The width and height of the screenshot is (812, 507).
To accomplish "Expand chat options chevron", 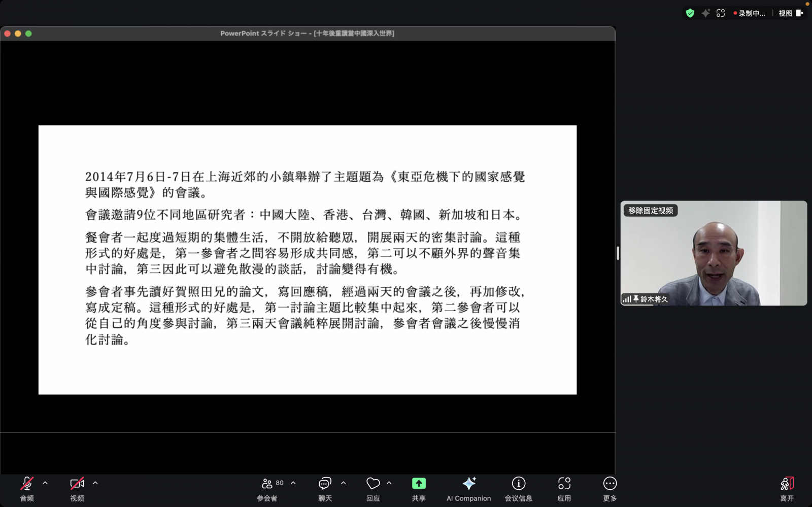I will pyautogui.click(x=344, y=483).
